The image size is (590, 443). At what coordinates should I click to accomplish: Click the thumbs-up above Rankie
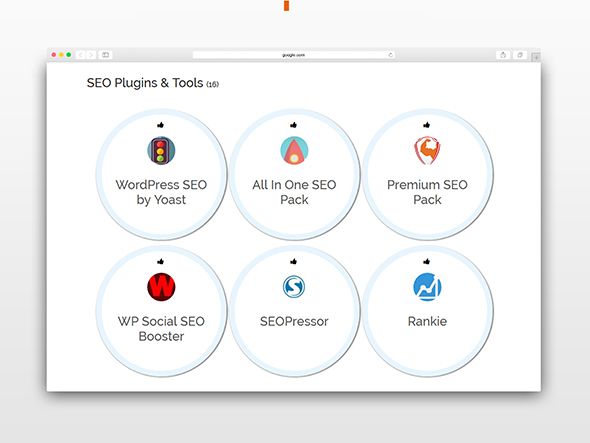pyautogui.click(x=426, y=261)
